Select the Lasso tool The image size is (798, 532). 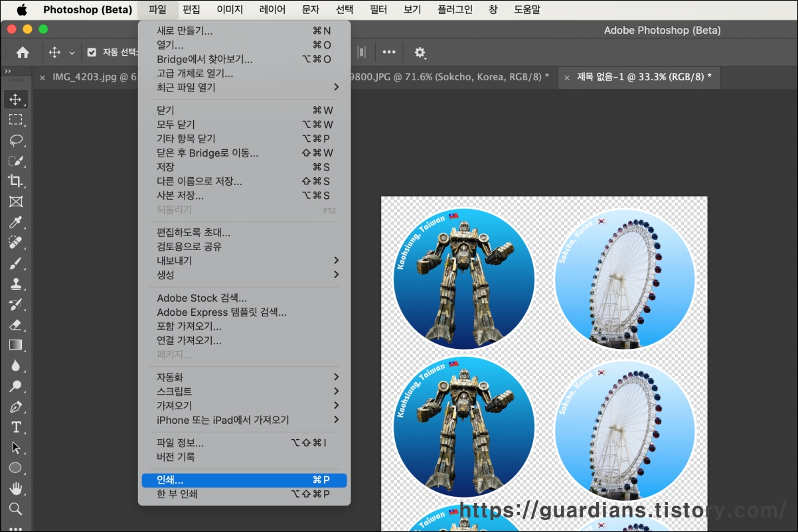click(x=15, y=141)
